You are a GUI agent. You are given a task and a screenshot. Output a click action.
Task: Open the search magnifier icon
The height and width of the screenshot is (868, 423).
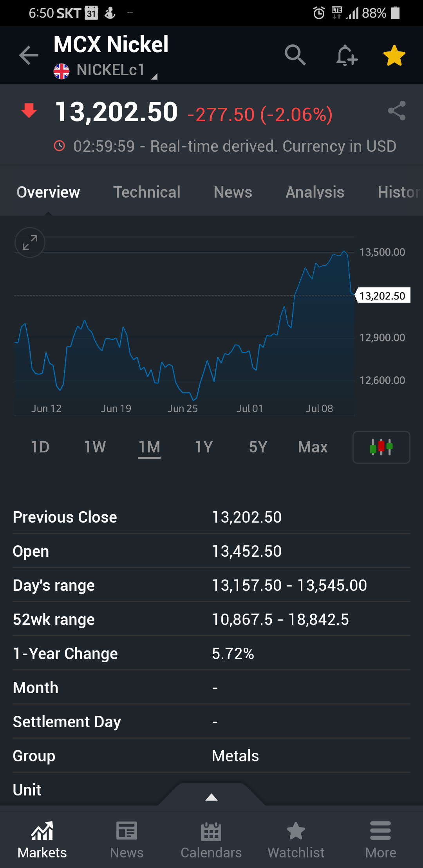click(x=295, y=55)
